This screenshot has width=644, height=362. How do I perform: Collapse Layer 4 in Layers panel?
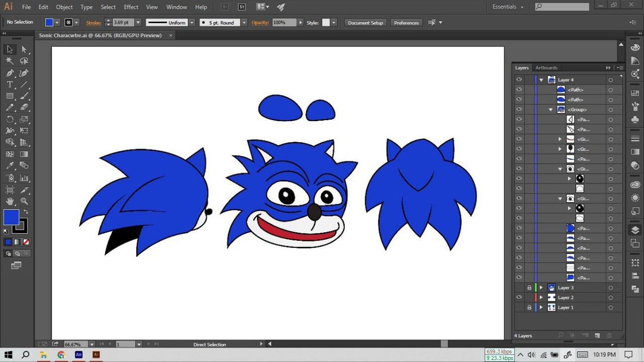click(541, 80)
